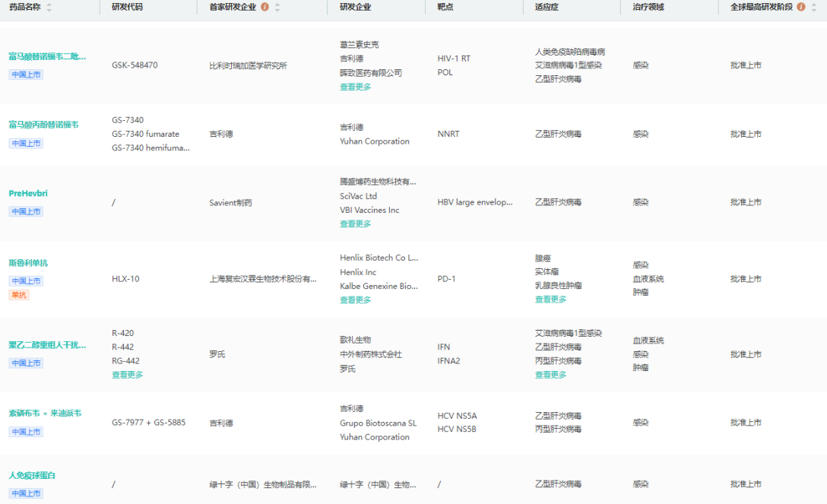Click target HIV-1 RT

pyautogui.click(x=454, y=59)
